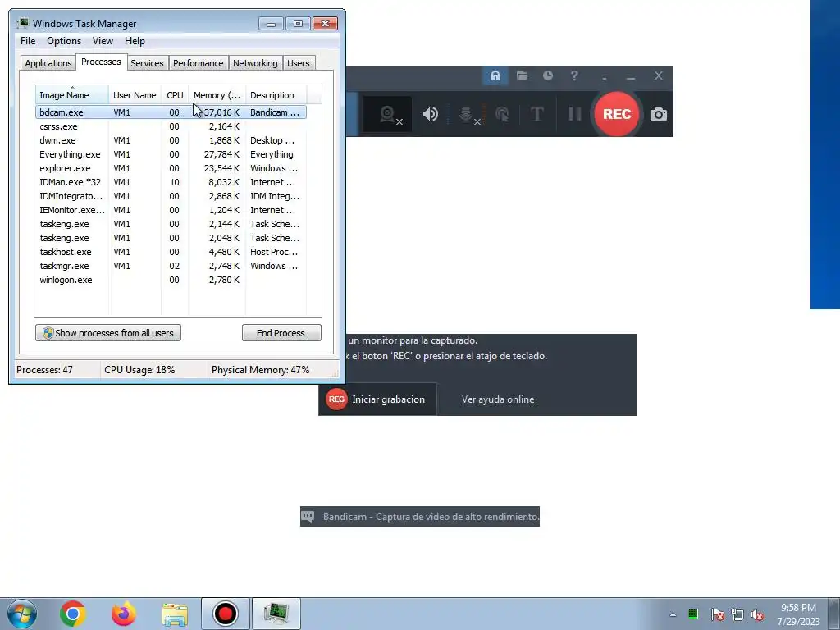Screen dimensions: 840x630
Task: Click Show processes from all users
Action: (x=108, y=333)
